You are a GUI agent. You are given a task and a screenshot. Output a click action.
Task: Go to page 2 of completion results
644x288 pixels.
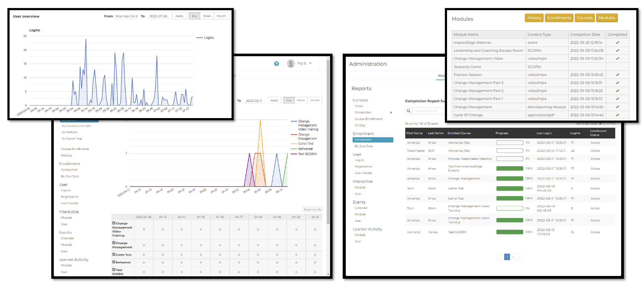pos(513,257)
